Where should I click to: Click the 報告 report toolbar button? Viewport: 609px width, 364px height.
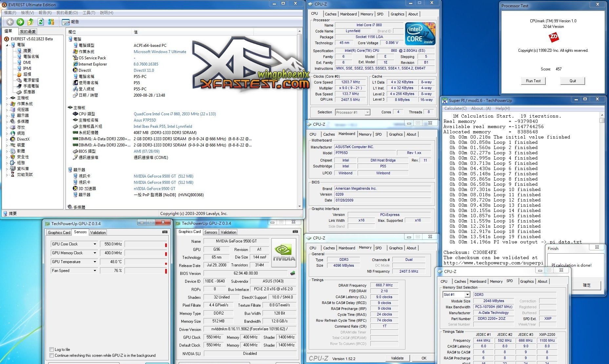coord(70,22)
